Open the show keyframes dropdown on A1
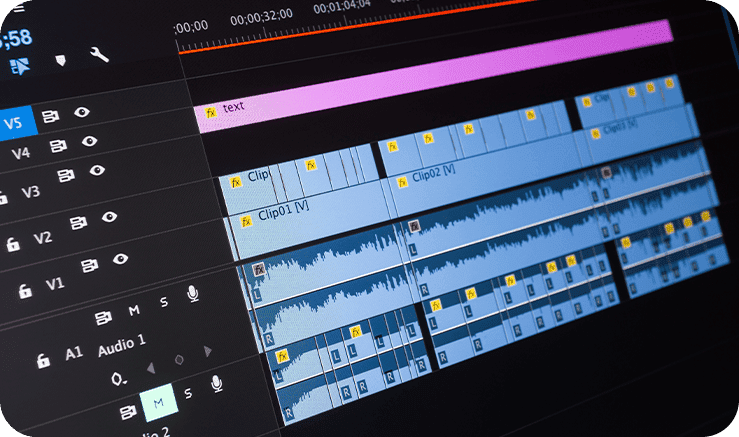The width and height of the screenshot is (739, 437). pos(118,379)
